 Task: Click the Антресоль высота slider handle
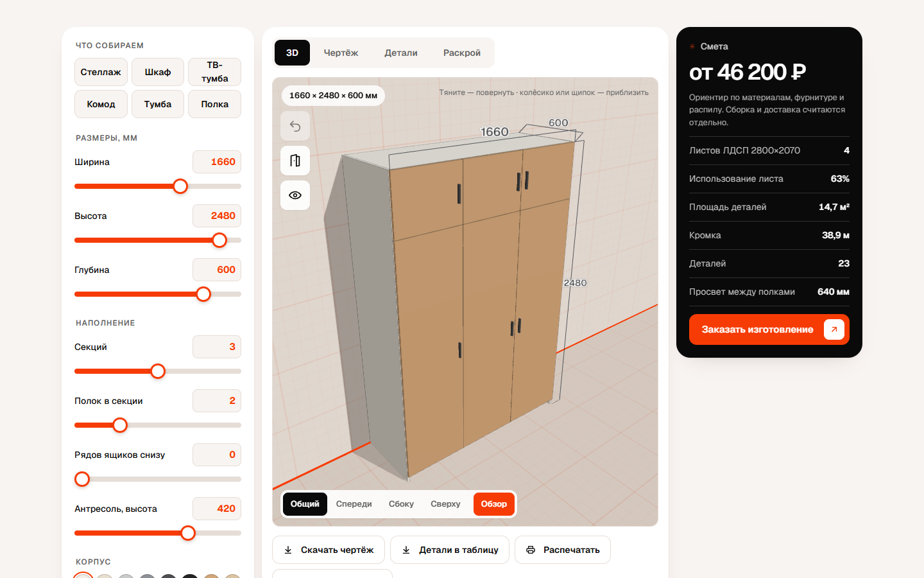tap(188, 533)
